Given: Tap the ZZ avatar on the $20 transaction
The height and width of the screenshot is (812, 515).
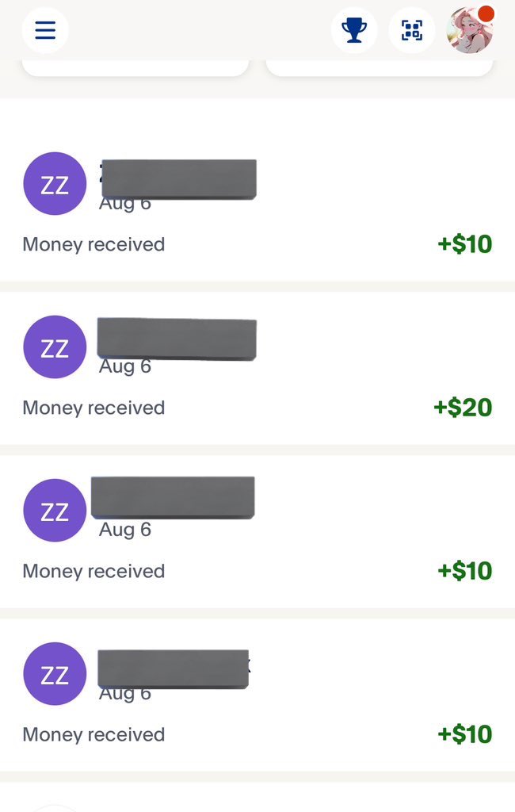Looking at the screenshot, I should [x=55, y=347].
